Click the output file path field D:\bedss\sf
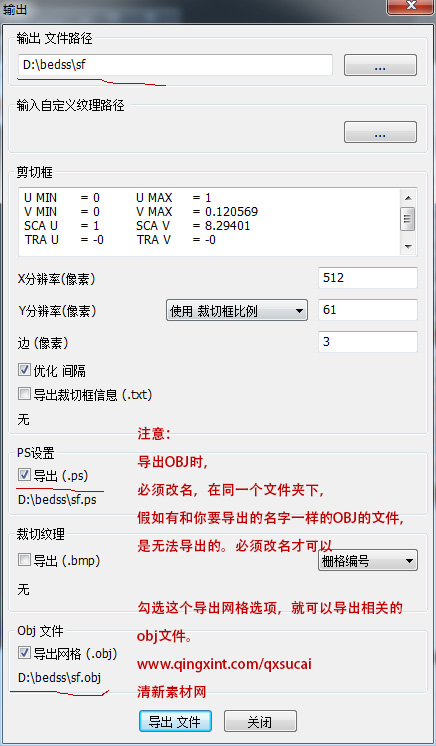This screenshot has width=436, height=746. (175, 65)
